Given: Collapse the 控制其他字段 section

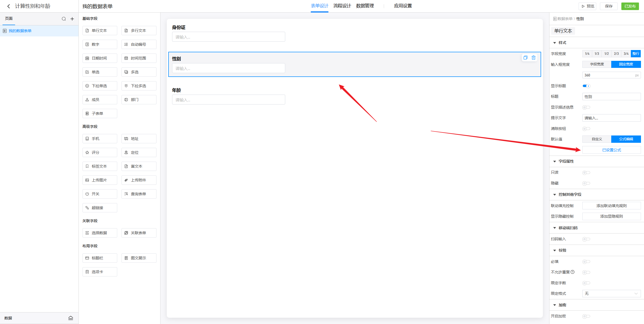Looking at the screenshot, I should click(x=554, y=195).
